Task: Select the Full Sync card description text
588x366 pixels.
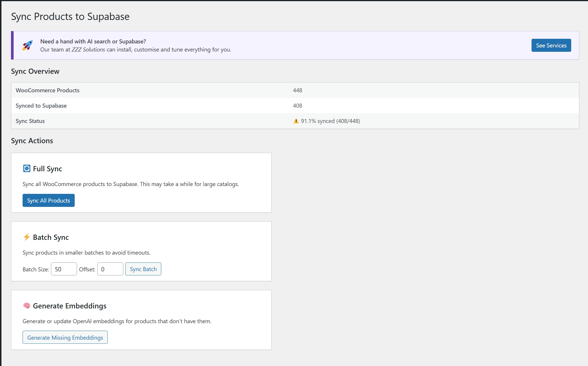Action: click(x=131, y=184)
